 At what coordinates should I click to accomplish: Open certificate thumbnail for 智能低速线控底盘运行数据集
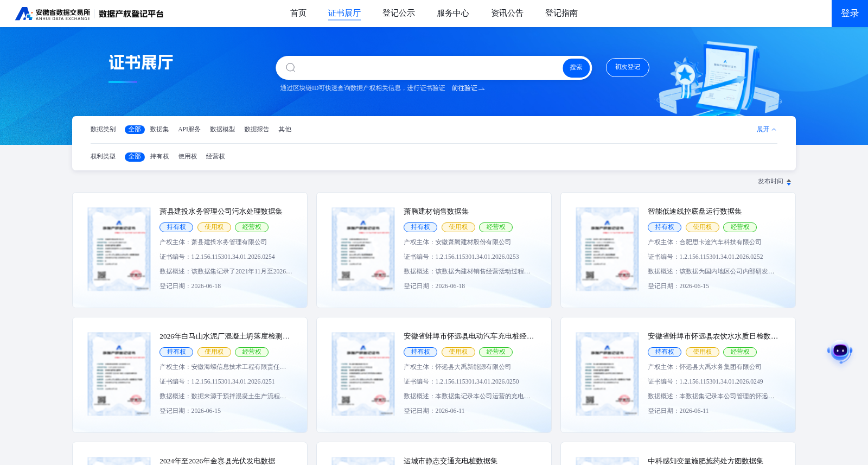tap(607, 250)
